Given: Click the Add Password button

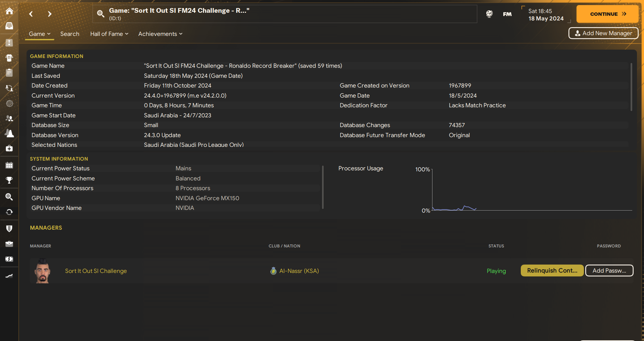Looking at the screenshot, I should tap(609, 271).
